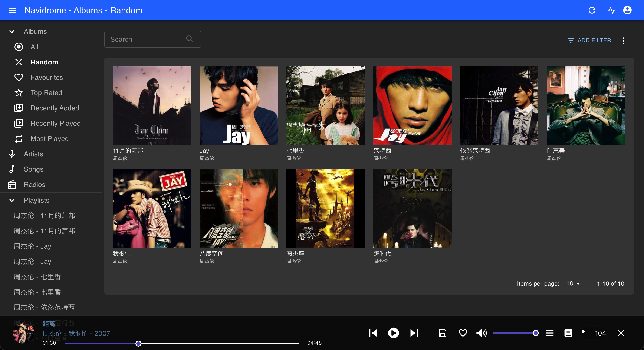
Task: Save play queue to playlist
Action: [x=442, y=333]
